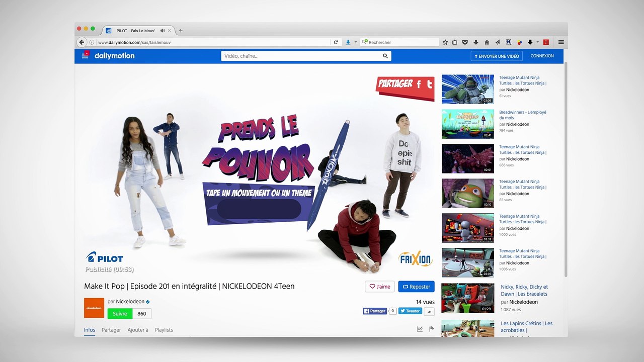Click the blue download arrow in toolbar
The height and width of the screenshot is (362, 644).
pyautogui.click(x=348, y=42)
